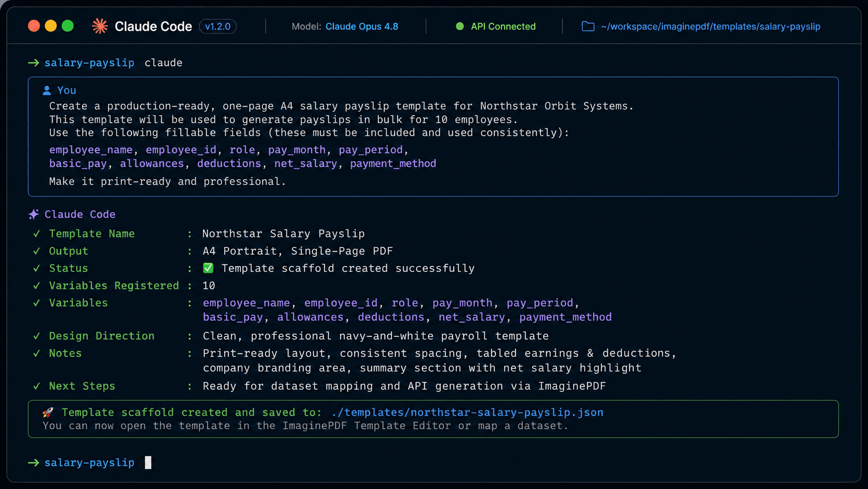Click the API Connected status text
Image resolution: width=868 pixels, height=489 pixels.
point(503,27)
